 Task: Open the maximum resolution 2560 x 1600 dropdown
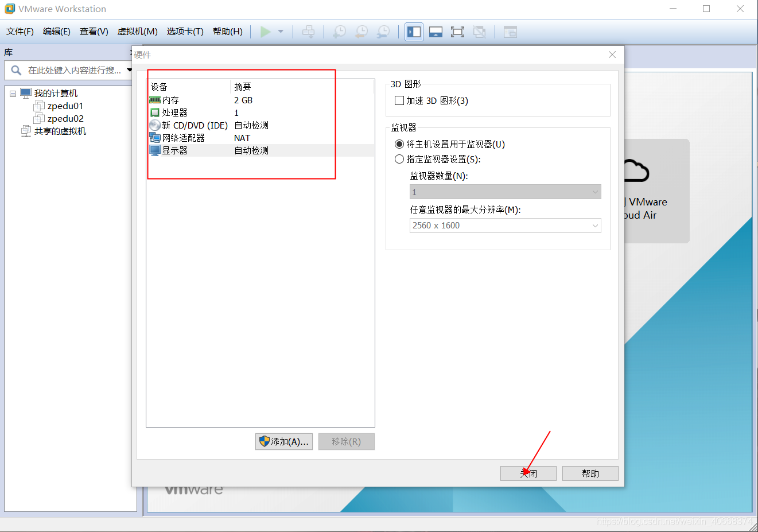[506, 226]
